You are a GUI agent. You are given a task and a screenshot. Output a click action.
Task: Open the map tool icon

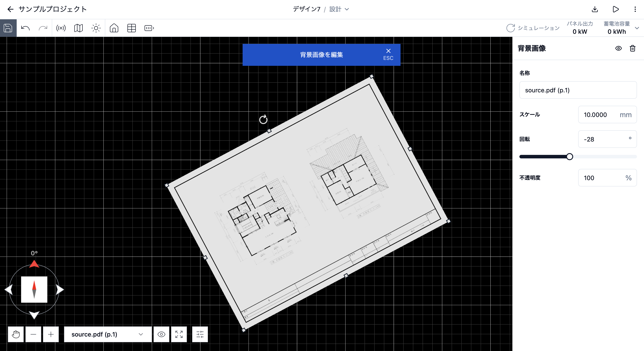tap(79, 28)
